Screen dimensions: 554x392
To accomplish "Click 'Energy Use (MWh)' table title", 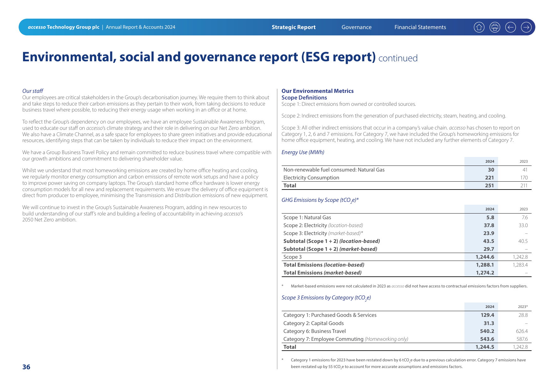I will click(x=303, y=152).
